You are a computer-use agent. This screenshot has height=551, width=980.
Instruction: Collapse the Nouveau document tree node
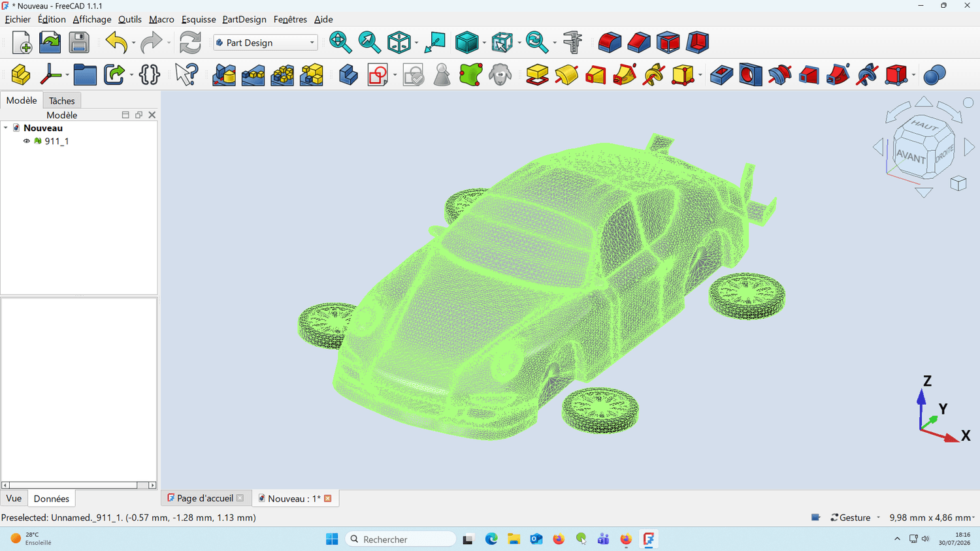click(x=6, y=128)
